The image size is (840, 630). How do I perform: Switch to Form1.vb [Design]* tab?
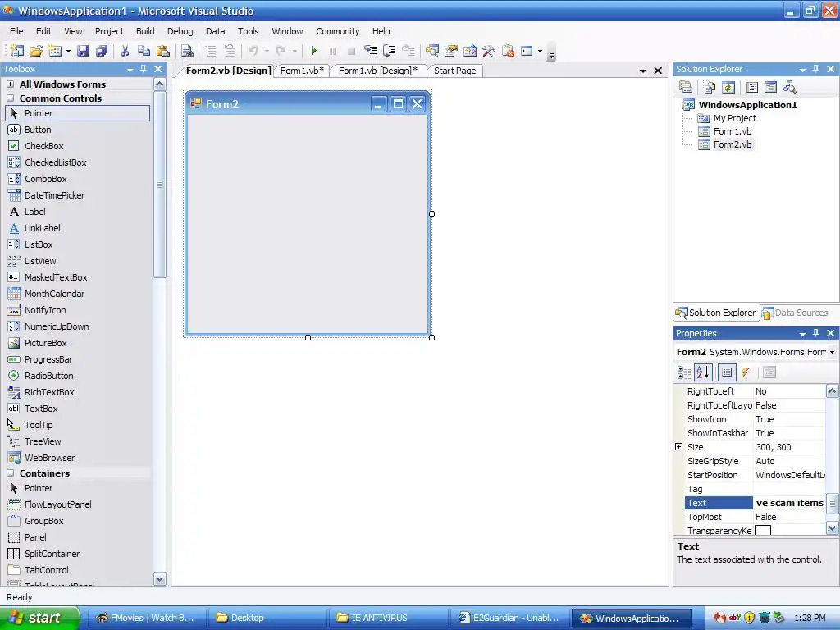(377, 71)
